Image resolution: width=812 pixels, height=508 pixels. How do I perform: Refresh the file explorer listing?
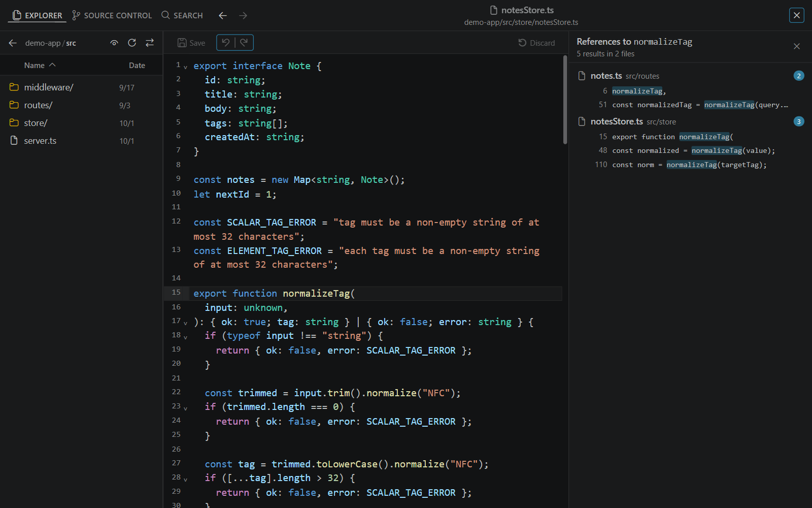point(132,43)
